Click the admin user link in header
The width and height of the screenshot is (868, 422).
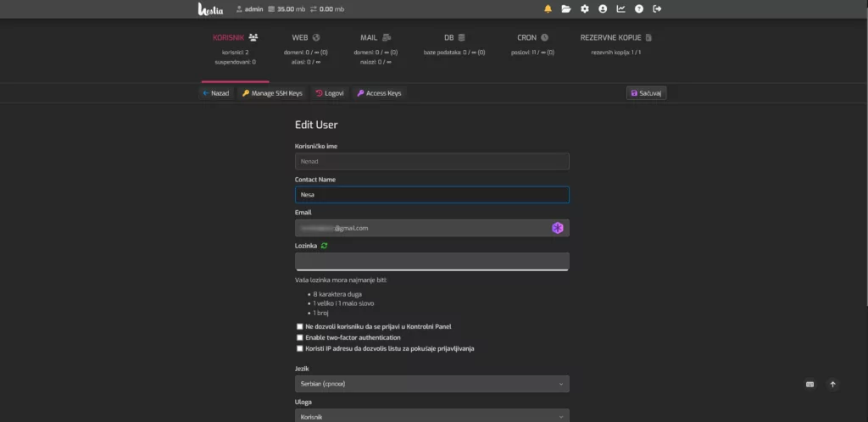click(x=250, y=8)
